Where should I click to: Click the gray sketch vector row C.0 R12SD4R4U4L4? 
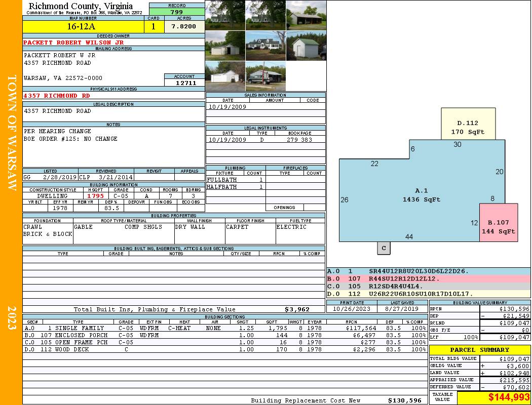[429, 286]
